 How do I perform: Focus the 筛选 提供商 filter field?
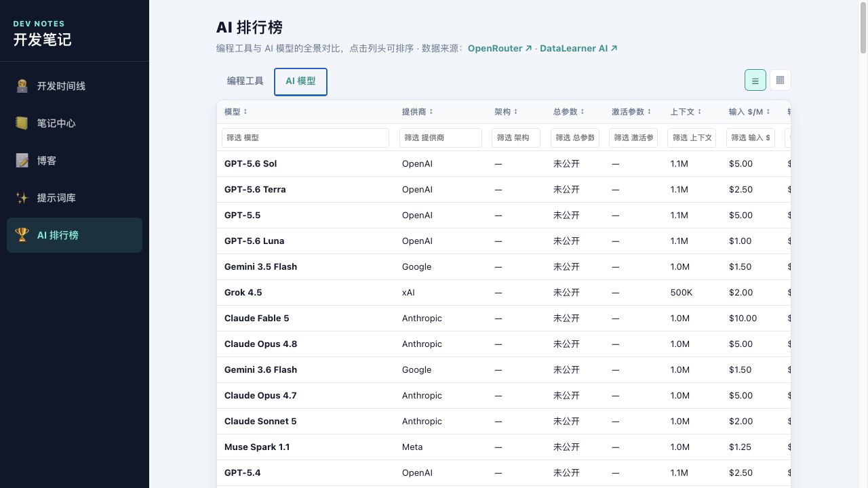(441, 138)
